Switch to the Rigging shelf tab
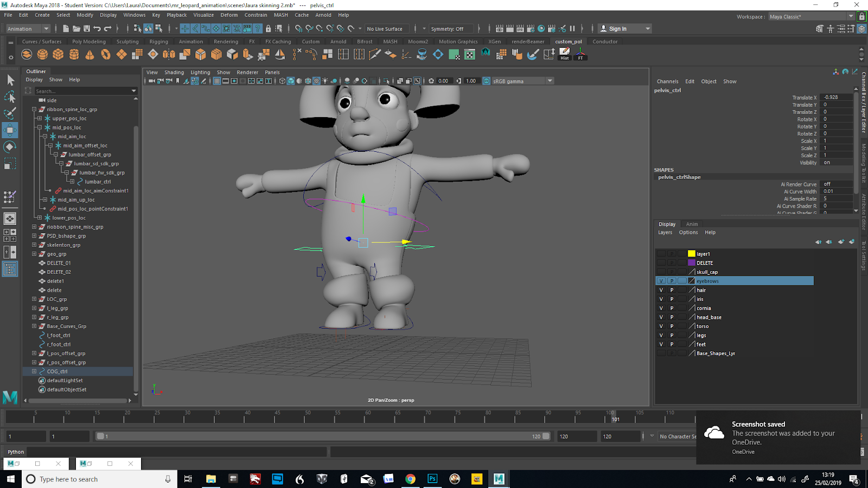This screenshot has width=868, height=488. tap(159, 41)
